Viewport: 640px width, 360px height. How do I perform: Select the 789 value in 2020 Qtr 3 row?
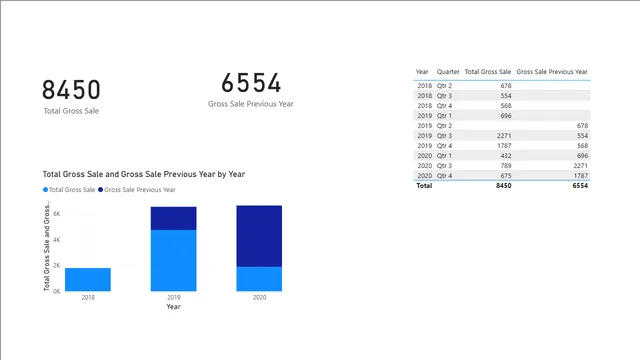pyautogui.click(x=506, y=166)
